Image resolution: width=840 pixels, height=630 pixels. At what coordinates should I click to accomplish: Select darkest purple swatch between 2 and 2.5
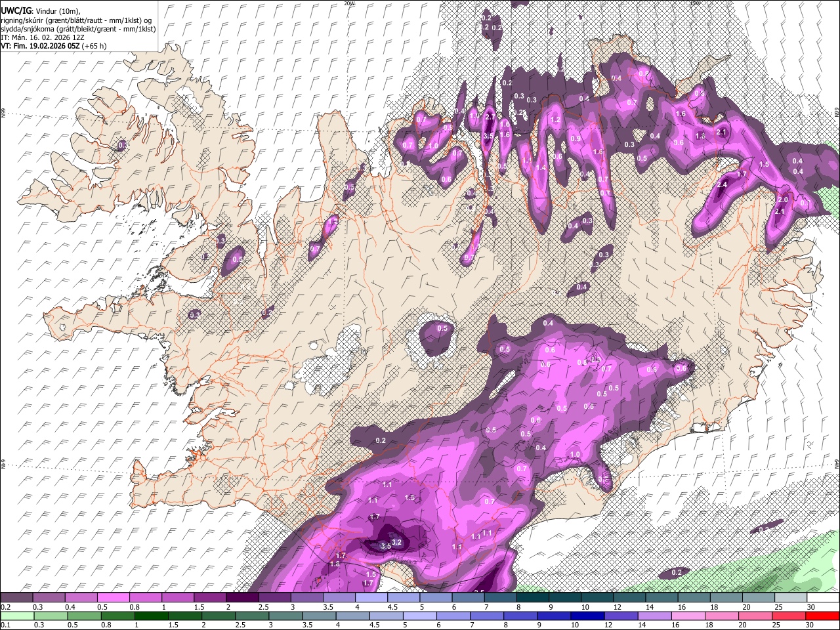242,598
